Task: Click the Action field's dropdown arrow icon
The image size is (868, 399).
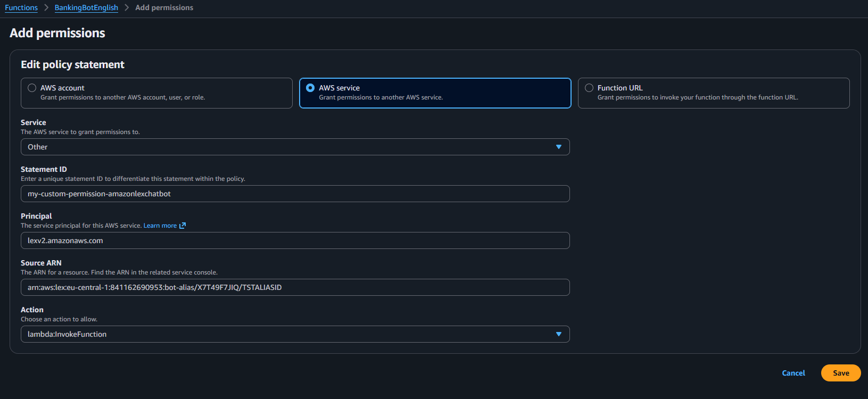Action: (x=558, y=334)
